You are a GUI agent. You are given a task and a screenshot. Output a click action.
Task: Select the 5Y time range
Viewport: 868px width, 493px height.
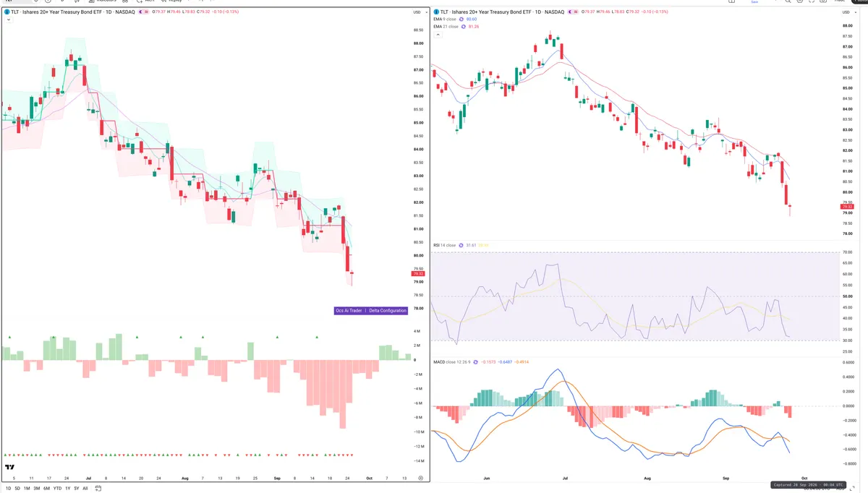tap(77, 489)
